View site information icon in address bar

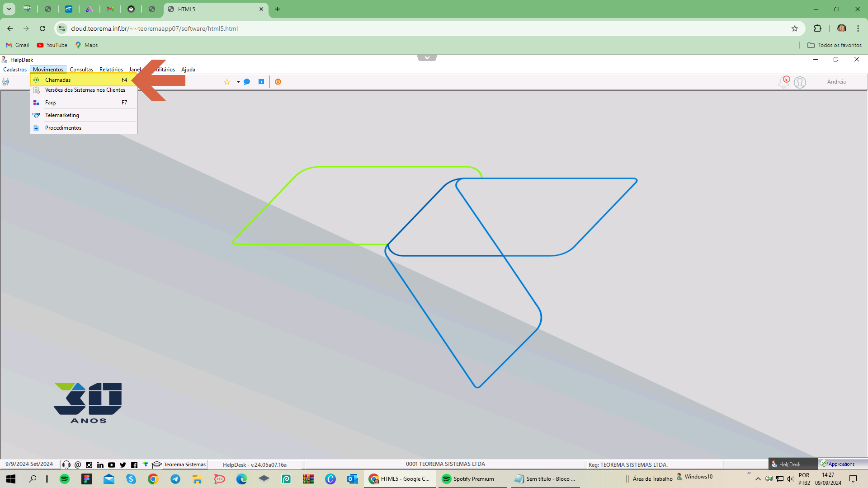point(62,28)
